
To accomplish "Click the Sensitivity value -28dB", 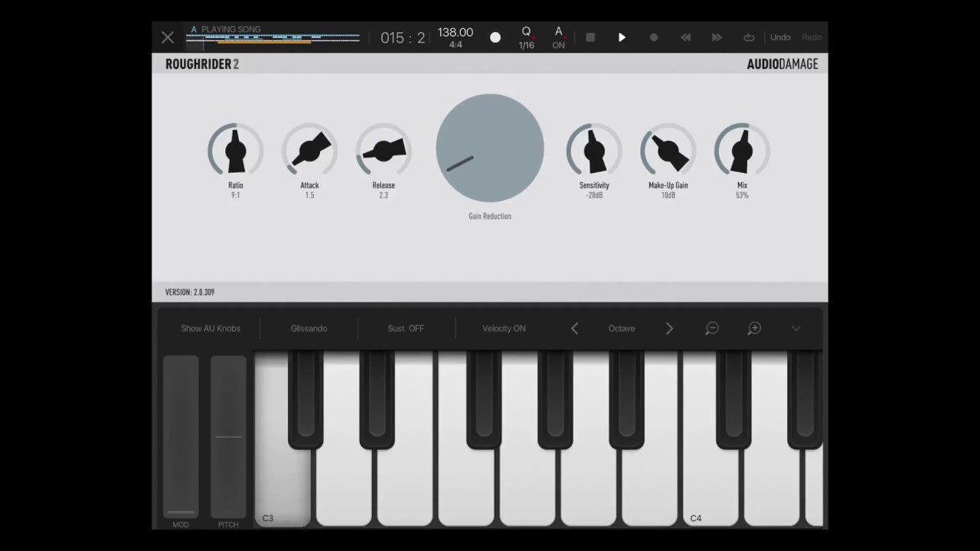I will click(x=594, y=195).
